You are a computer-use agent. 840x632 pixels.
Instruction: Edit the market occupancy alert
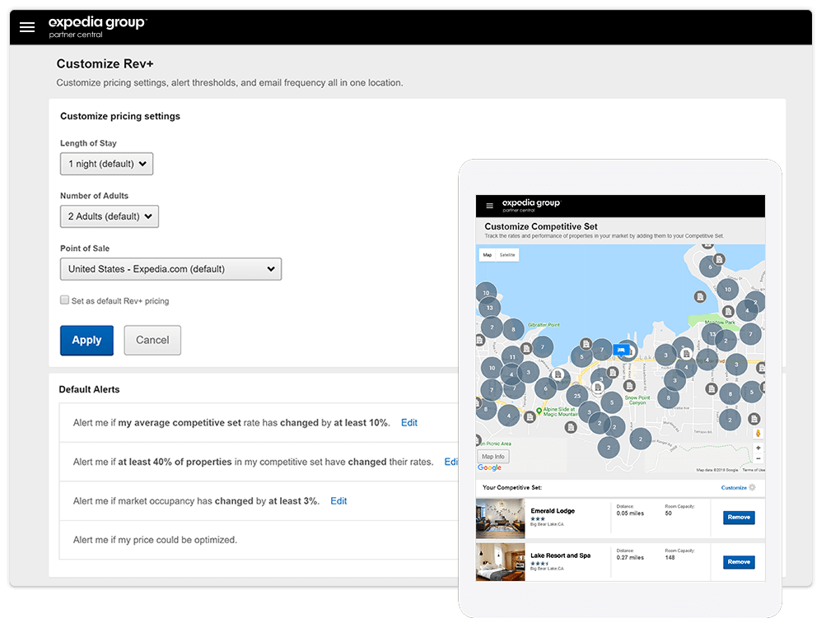[x=338, y=500]
